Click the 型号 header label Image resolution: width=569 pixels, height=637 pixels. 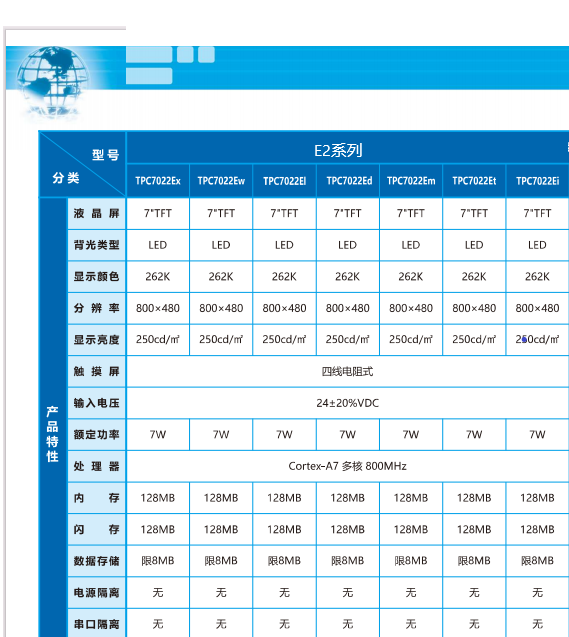pyautogui.click(x=105, y=155)
